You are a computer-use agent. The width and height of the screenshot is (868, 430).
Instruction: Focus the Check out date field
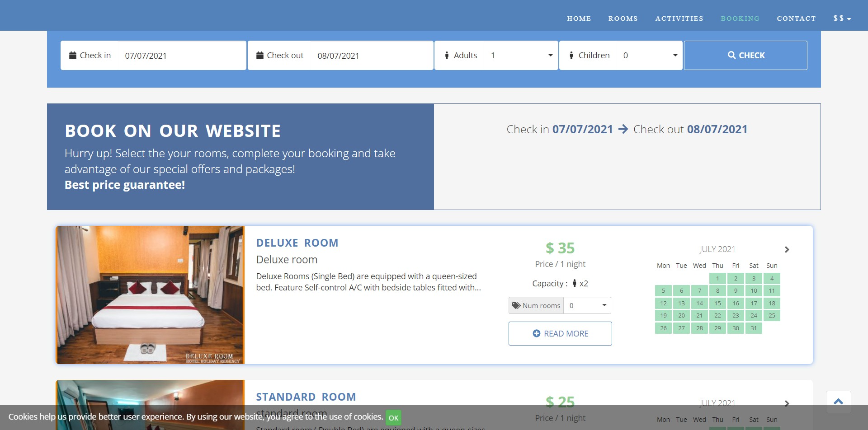click(x=372, y=56)
